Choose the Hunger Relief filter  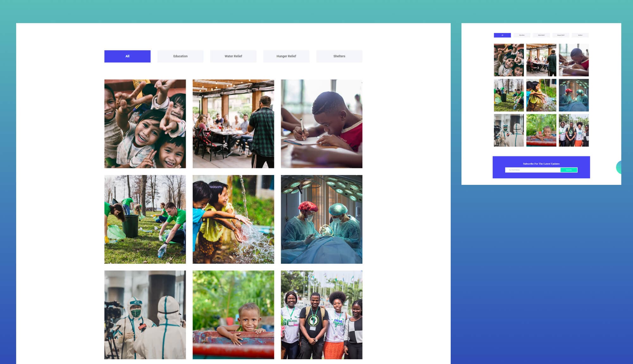(286, 56)
